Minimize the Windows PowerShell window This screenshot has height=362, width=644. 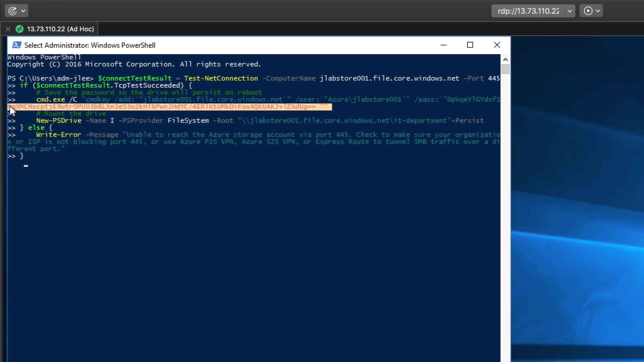[443, 45]
